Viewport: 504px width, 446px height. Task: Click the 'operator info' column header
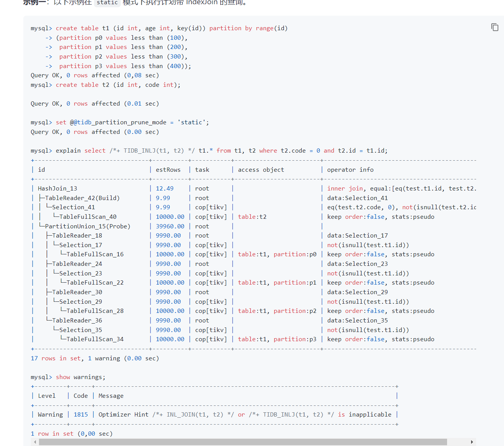(x=350, y=170)
